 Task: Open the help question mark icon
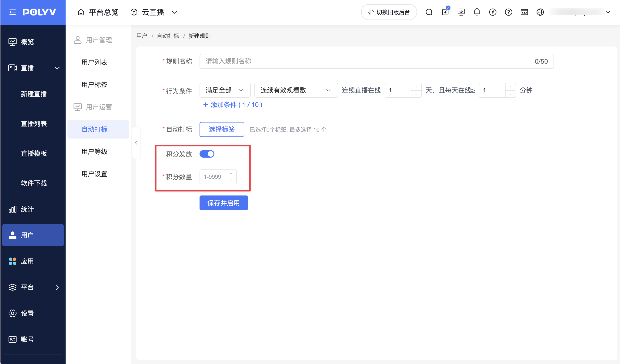tap(508, 12)
